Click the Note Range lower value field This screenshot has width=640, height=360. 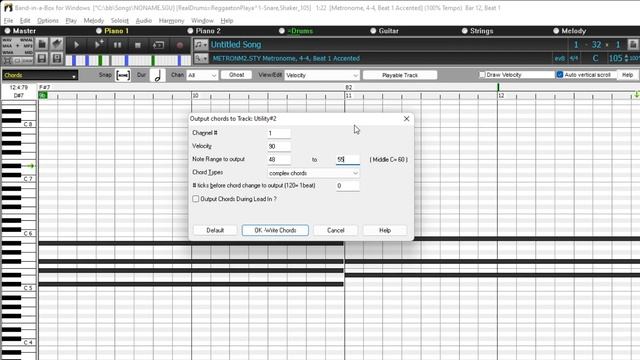click(279, 159)
